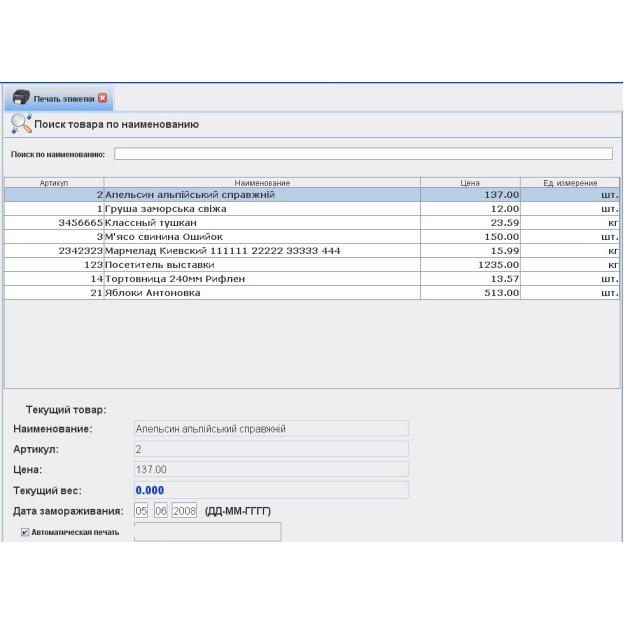Select row М'ясо свинина Ошийок
The width and height of the screenshot is (625, 625).
click(312, 237)
